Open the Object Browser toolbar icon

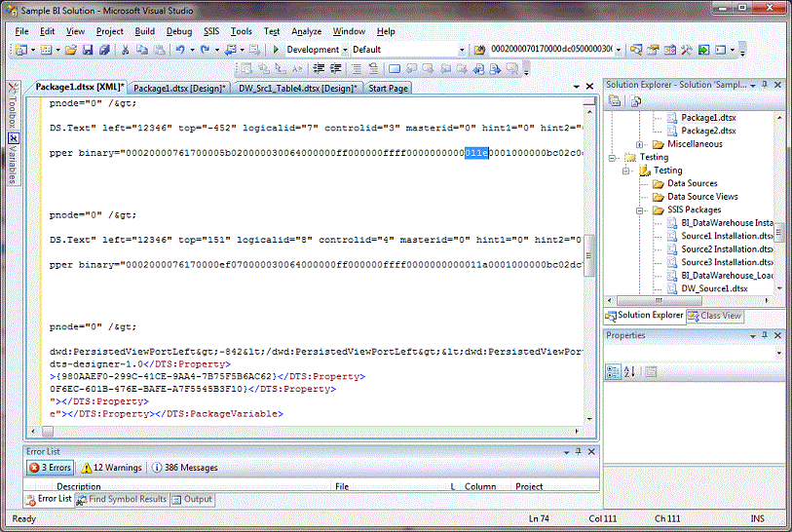[670, 50]
